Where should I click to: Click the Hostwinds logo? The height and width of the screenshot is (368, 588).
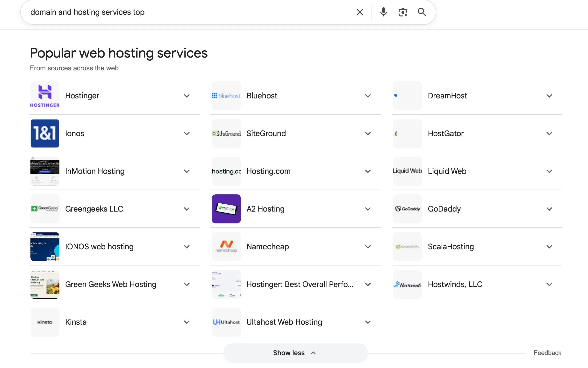click(407, 284)
